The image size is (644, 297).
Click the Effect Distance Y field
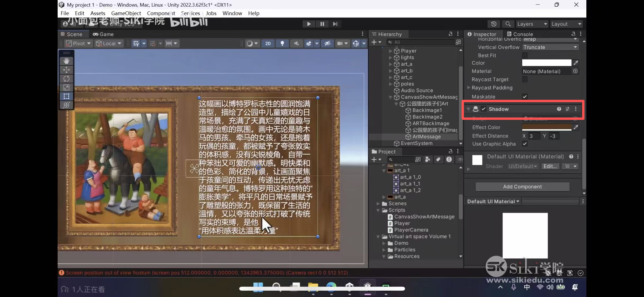pyautogui.click(x=554, y=136)
